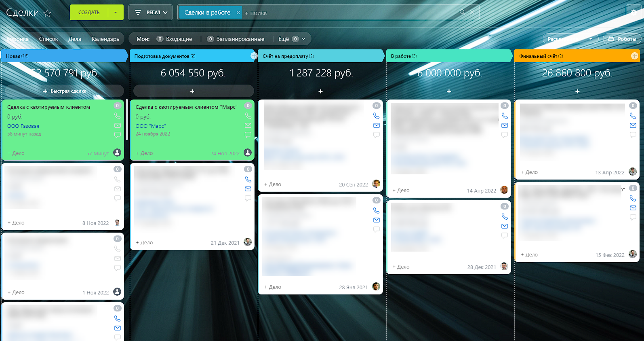Click plus icon on Финальный счёт column header
The height and width of the screenshot is (341, 644).
[634, 56]
